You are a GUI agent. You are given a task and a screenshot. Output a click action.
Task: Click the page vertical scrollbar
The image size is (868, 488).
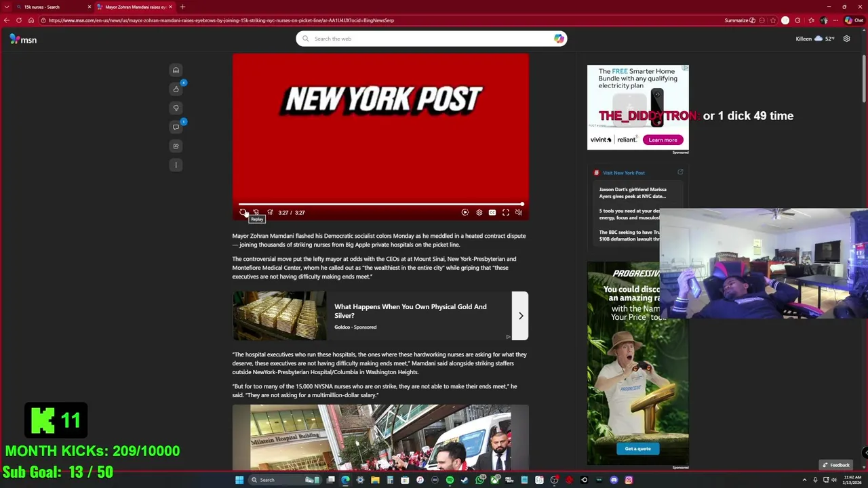tap(864, 78)
